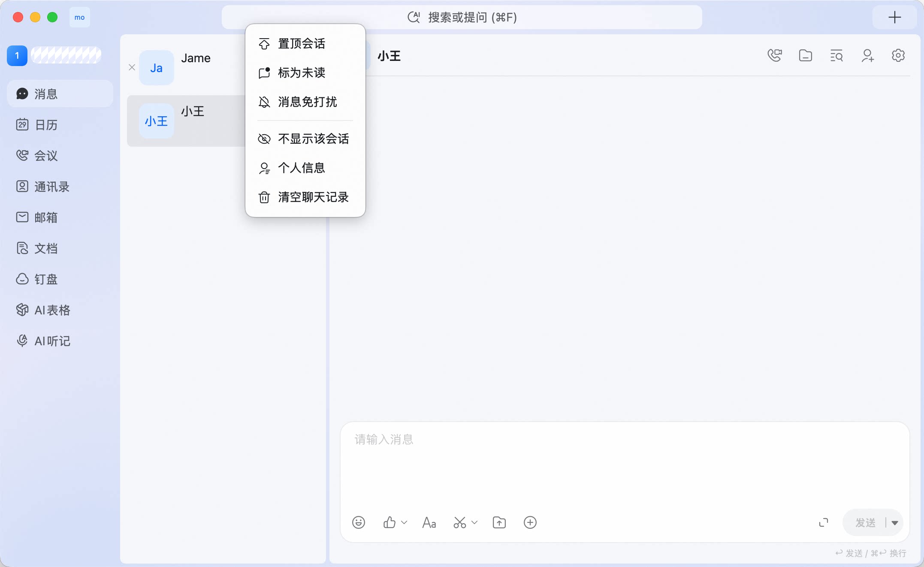The width and height of the screenshot is (924, 567).
Task: Upload a file via folder-upload icon
Action: click(499, 522)
